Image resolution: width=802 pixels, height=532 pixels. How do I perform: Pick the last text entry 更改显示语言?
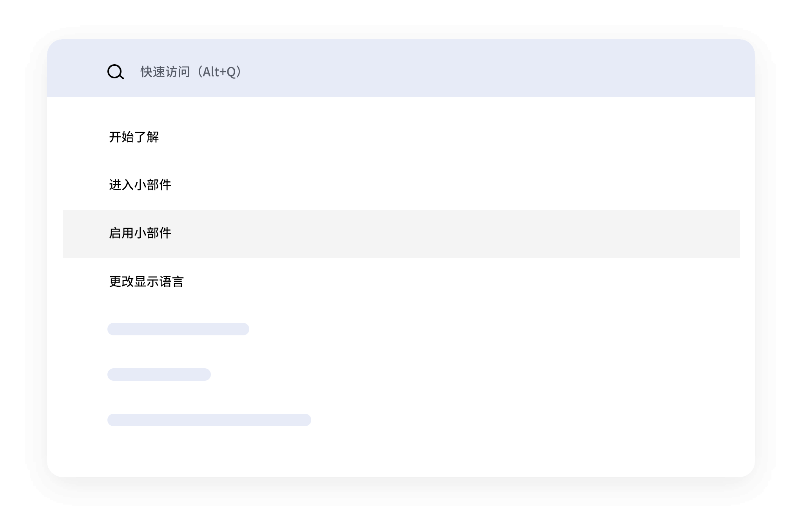146,282
